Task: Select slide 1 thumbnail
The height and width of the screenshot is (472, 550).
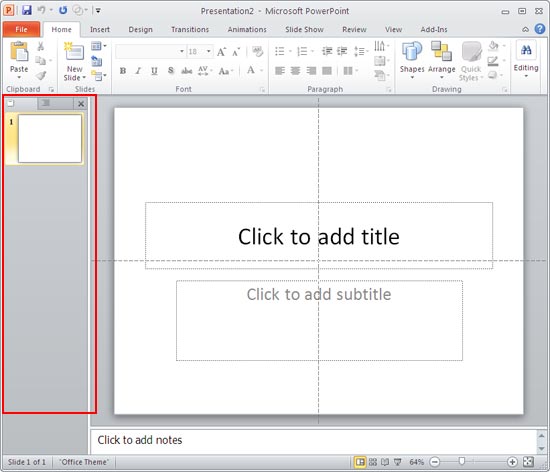Action: [49, 139]
